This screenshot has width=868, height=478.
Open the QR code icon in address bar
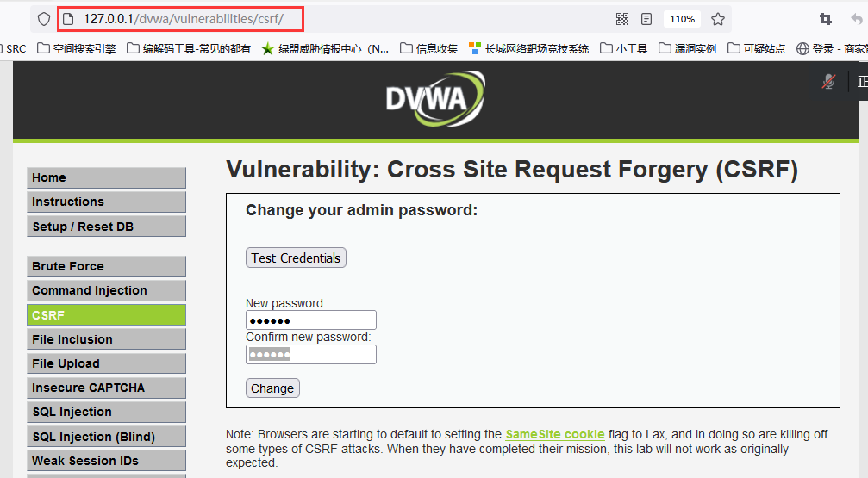point(622,19)
